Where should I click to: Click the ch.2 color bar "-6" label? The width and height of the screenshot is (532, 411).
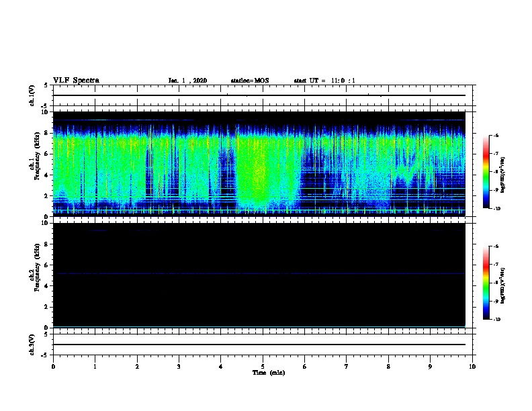[x=496, y=246]
